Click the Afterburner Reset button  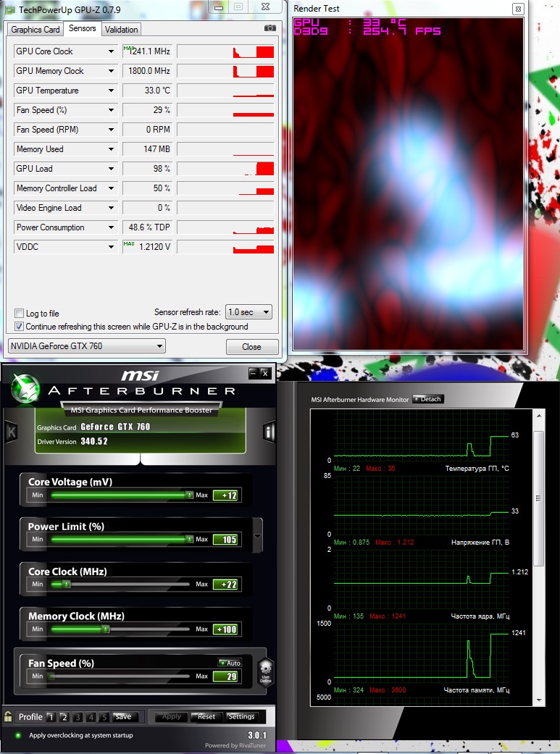(206, 716)
